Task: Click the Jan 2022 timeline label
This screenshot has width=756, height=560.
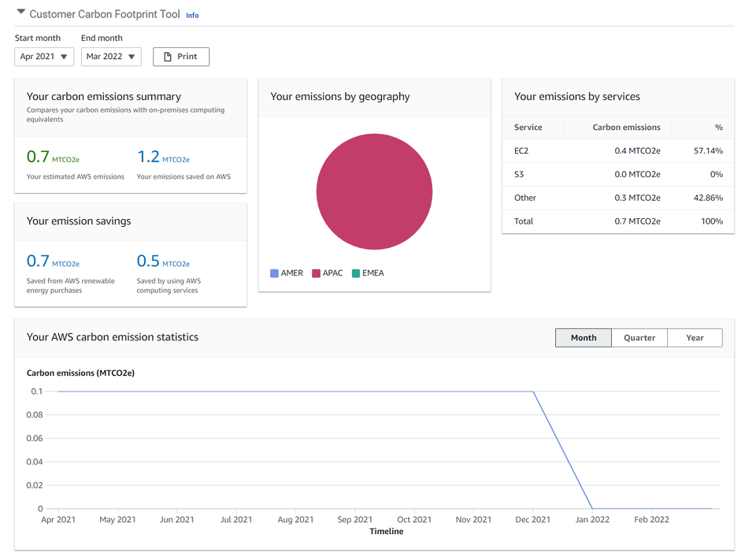Action: coord(592,520)
